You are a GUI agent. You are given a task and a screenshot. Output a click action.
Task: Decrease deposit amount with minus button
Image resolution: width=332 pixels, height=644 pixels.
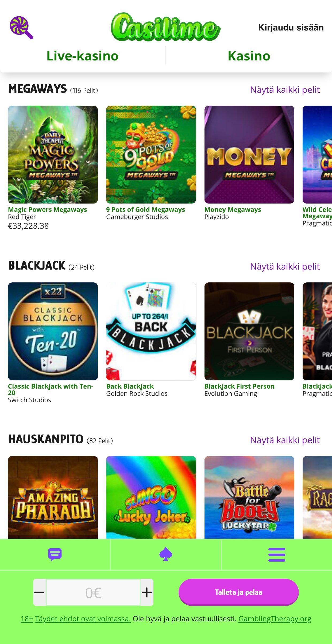coord(40,592)
